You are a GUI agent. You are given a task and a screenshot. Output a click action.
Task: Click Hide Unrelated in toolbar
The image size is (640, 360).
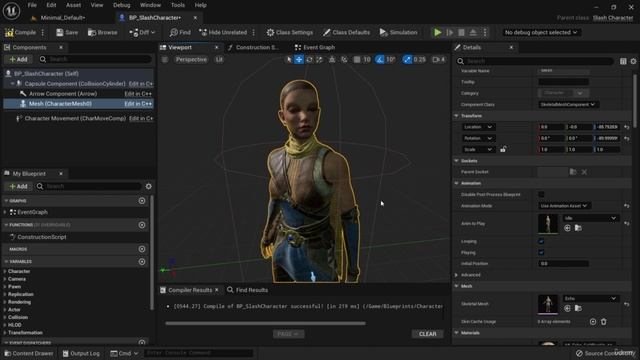tap(223, 32)
